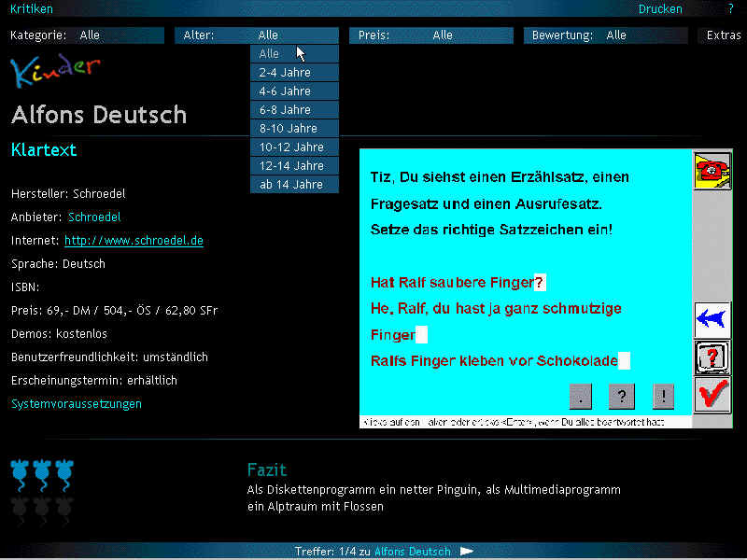Confirm with the red checkmark icon
747x560 pixels.
pos(713,395)
